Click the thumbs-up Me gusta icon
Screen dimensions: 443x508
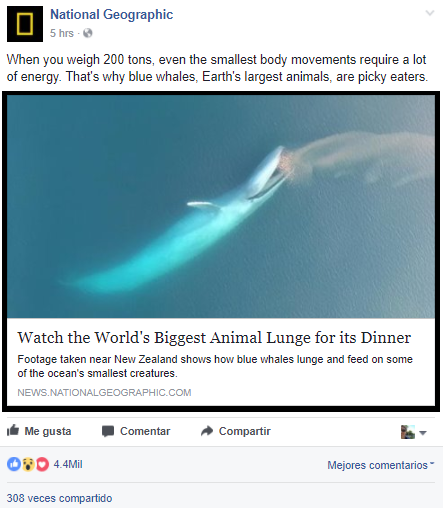click(x=13, y=431)
